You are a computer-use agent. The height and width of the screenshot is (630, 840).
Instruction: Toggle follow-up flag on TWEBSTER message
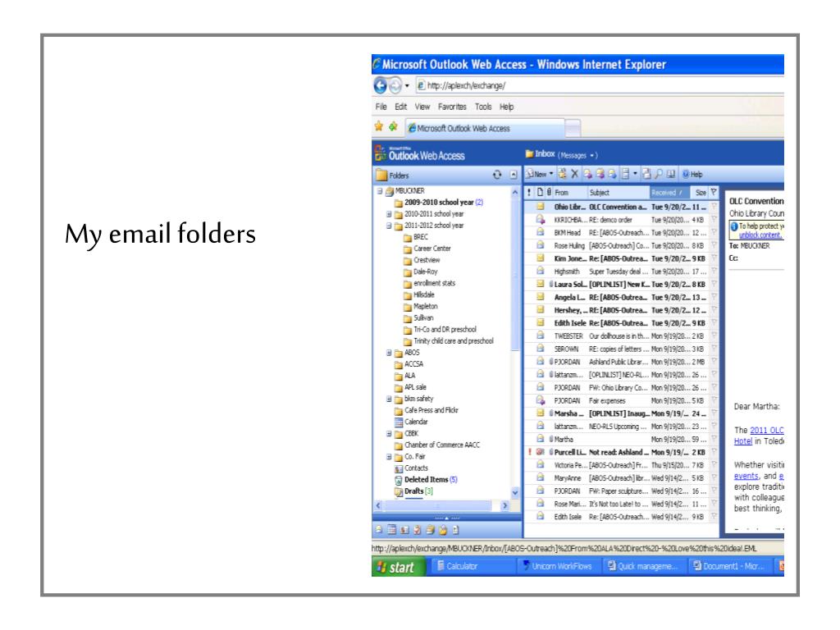714,336
